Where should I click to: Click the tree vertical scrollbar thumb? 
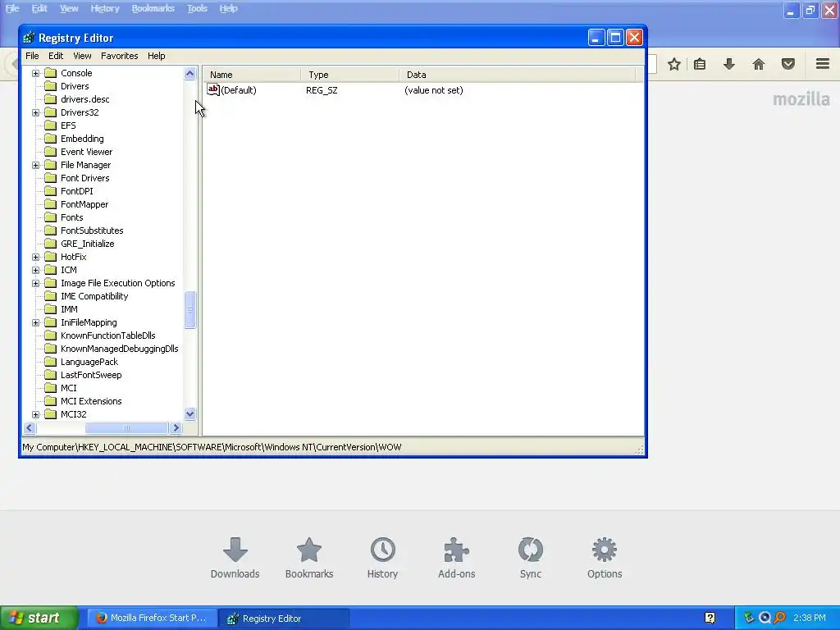tap(189, 309)
